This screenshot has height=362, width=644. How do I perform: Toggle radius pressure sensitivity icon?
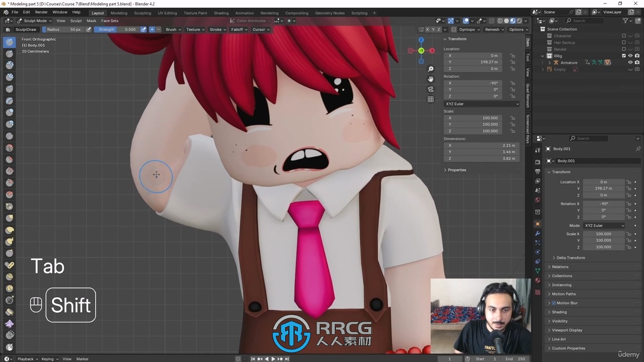click(89, 29)
